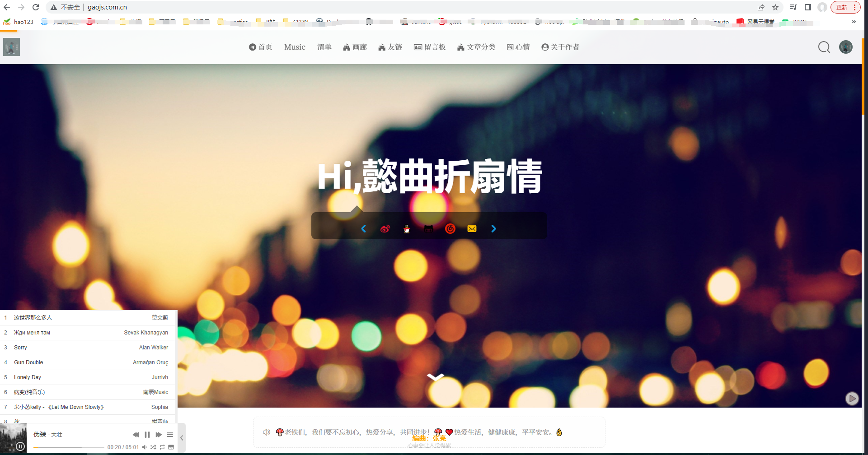Select the song Lonely Day by Jurrivh
Screen dimensions: 868x455
click(x=88, y=377)
